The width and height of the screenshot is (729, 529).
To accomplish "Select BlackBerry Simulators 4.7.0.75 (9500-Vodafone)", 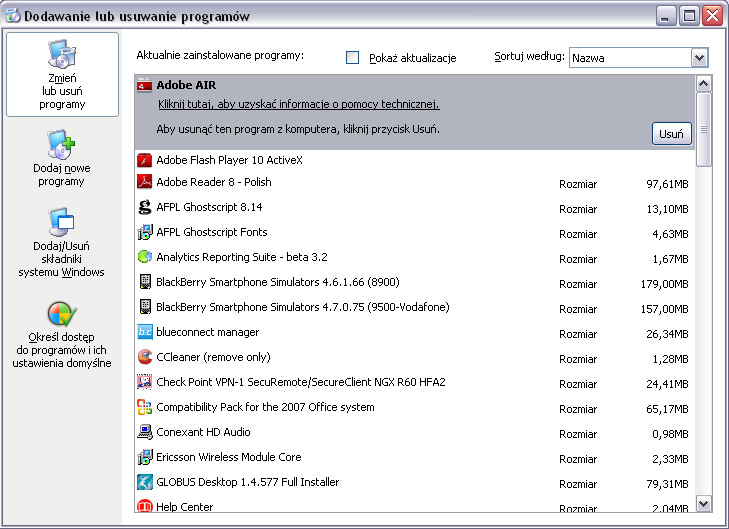I will (x=415, y=308).
